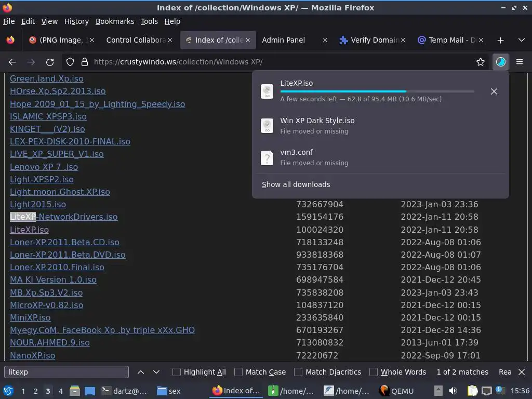Switch to QEMU in taskbar
The height and width of the screenshot is (399, 532).
tap(396, 391)
